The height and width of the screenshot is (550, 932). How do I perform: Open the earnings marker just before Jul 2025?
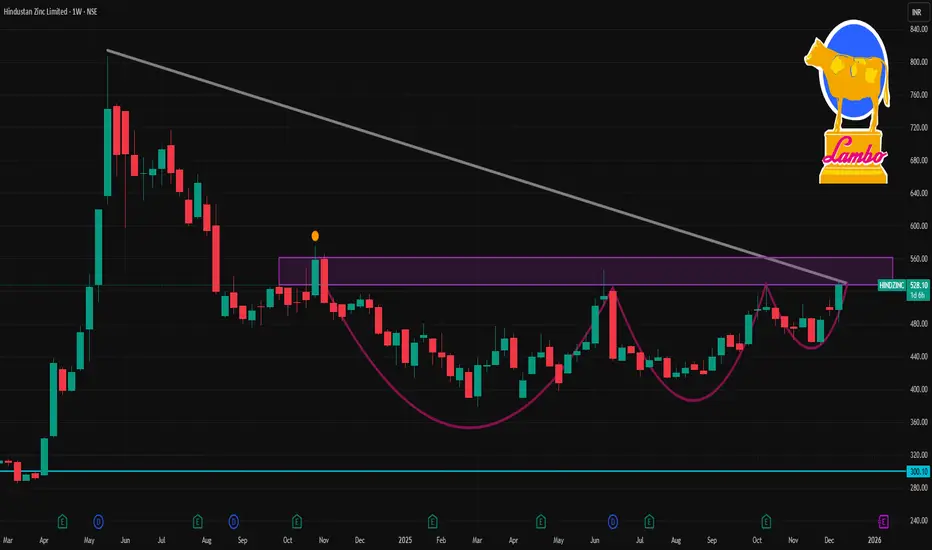pos(649,521)
